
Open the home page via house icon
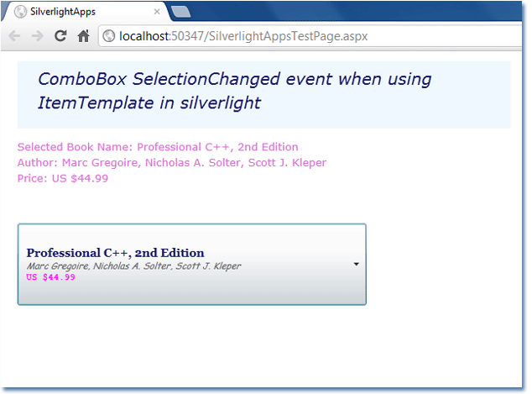tap(83, 35)
